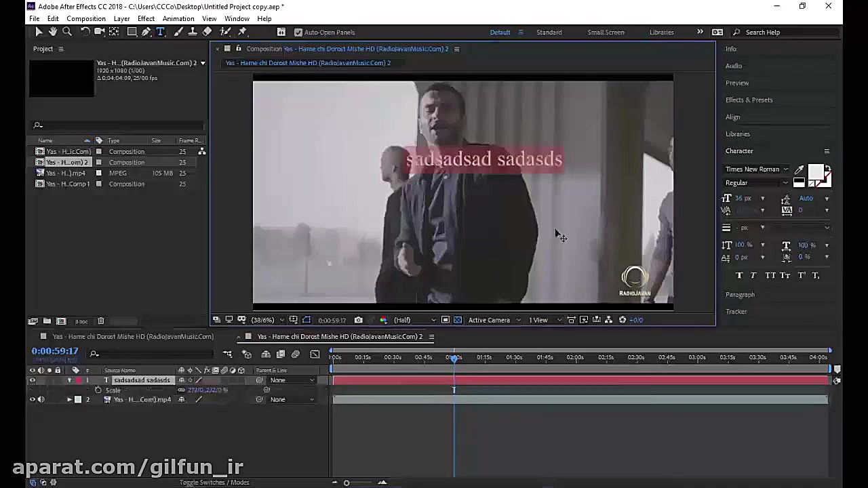
Task: Uncheck Auto-Open Panels checkbox
Action: pyautogui.click(x=298, y=32)
